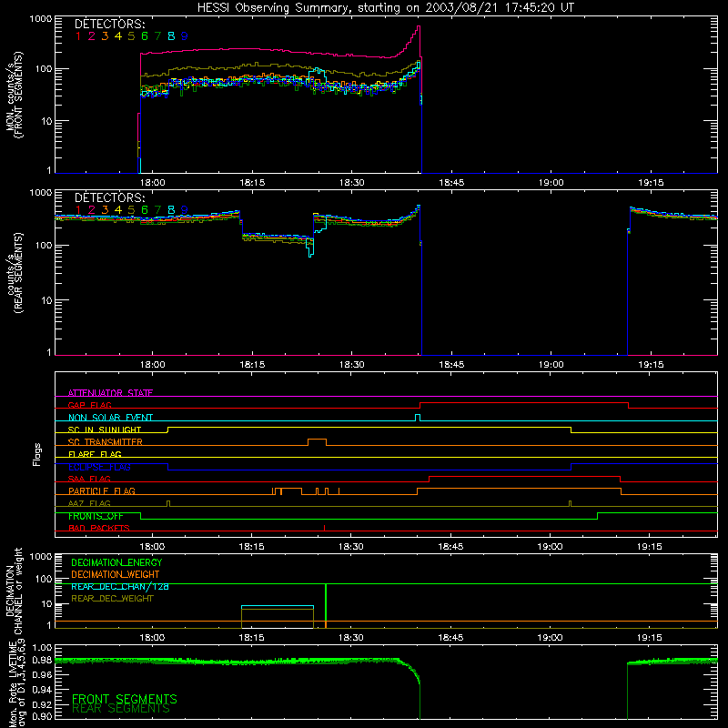Click '18:15' time label under front segments plot
This screenshot has height=728, width=728.
point(252,183)
